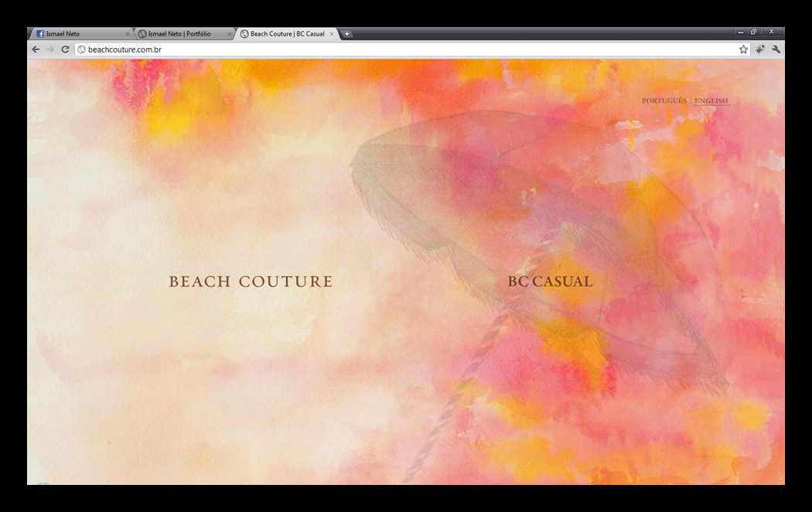Close the Ismael Neto | Portfólio tab
This screenshot has height=512, width=812.
(x=230, y=34)
